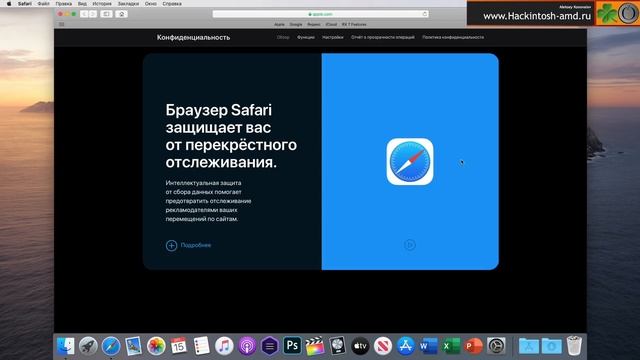Open the Файл menu
The image size is (640, 360).
[43, 4]
